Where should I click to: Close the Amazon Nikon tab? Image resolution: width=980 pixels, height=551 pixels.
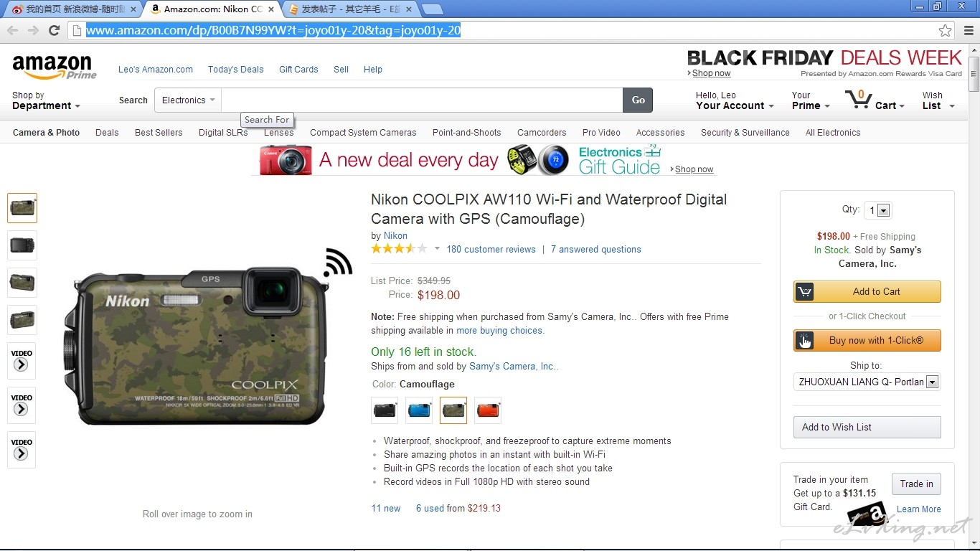point(272,9)
